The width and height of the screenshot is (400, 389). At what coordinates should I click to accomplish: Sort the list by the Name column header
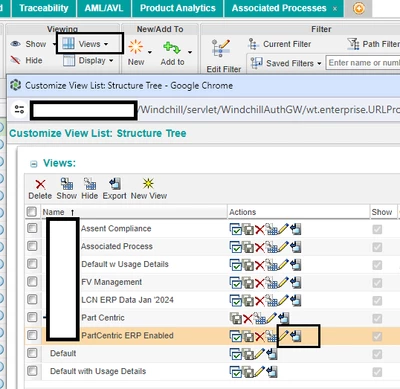(53, 212)
